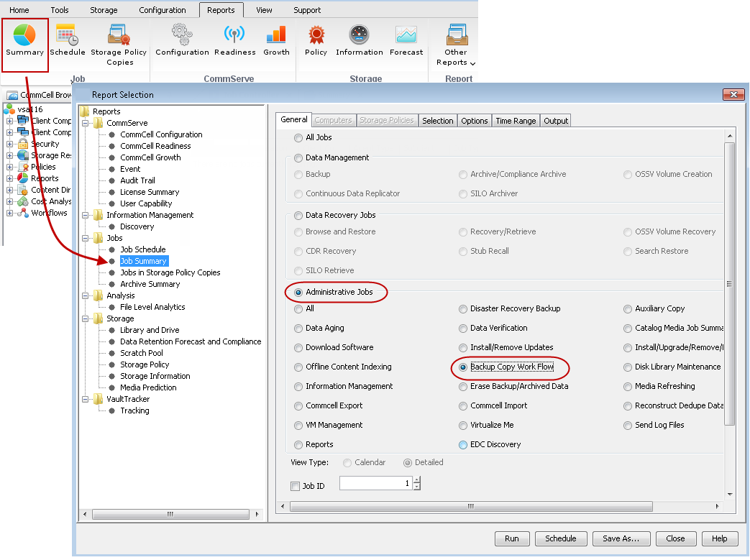
Task: Click the General panel vertical scrollbar thumb
Action: click(x=729, y=283)
